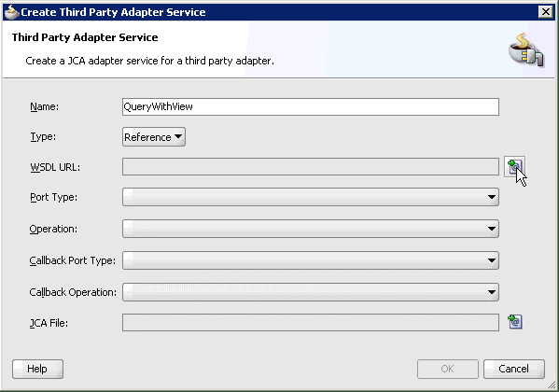559x392 pixels.
Task: Click the "Create a JCA adapter service" description text
Action: click(x=149, y=61)
